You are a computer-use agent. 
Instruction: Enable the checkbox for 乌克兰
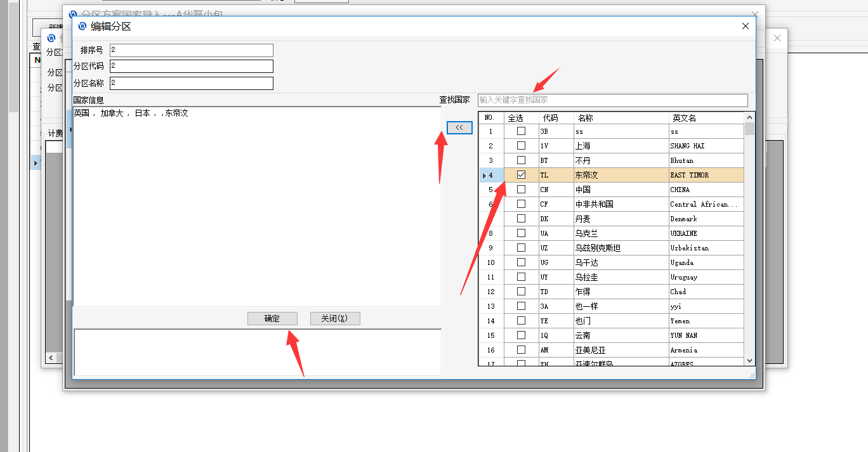click(521, 233)
